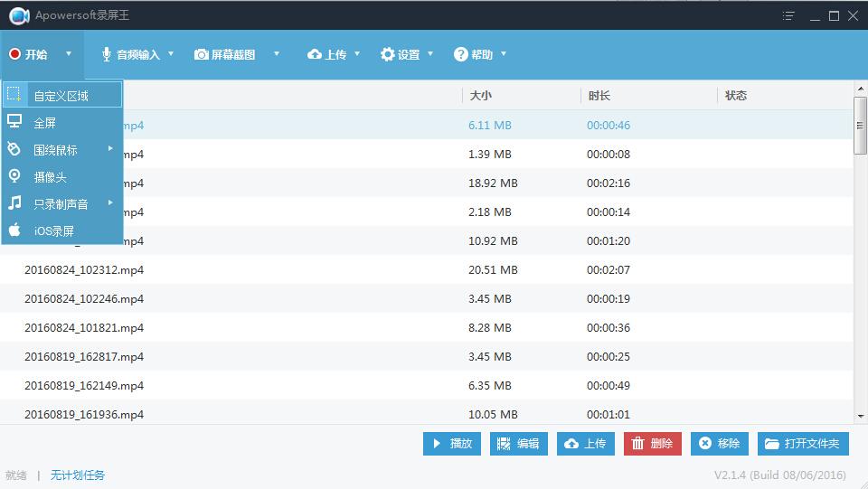The height and width of the screenshot is (489, 868).
Task: Select 全屏 recording mode
Action: 62,122
